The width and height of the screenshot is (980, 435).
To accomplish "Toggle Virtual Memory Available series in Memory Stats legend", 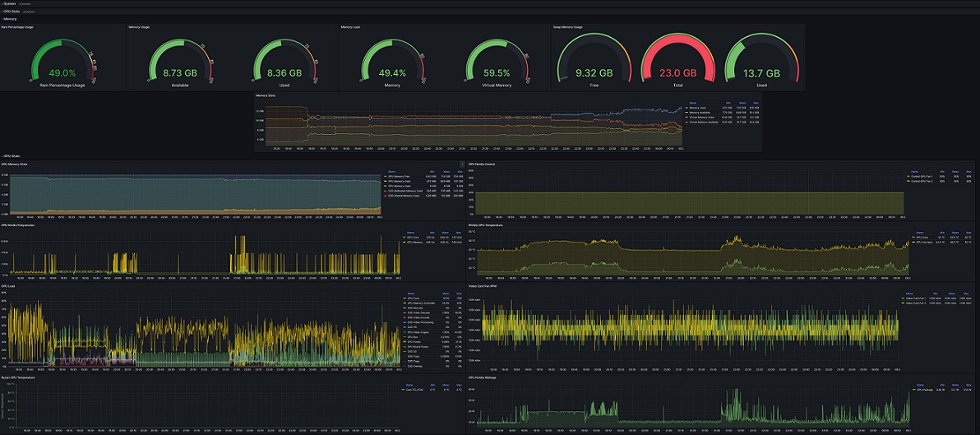I will point(704,123).
